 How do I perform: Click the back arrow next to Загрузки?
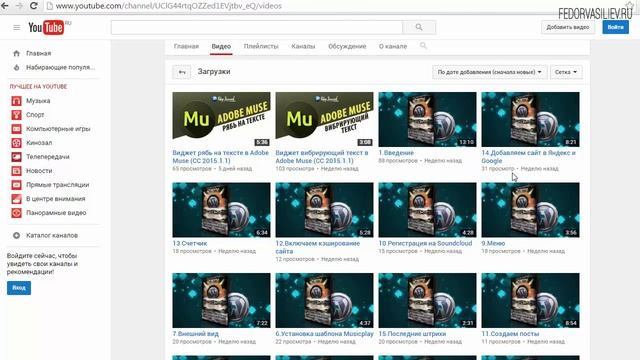tap(182, 72)
